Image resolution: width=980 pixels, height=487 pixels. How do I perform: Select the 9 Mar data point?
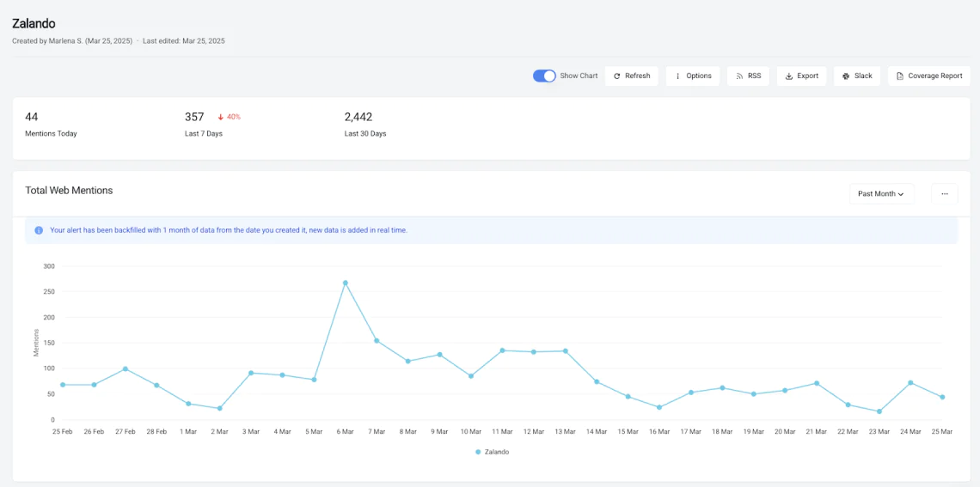439,355
